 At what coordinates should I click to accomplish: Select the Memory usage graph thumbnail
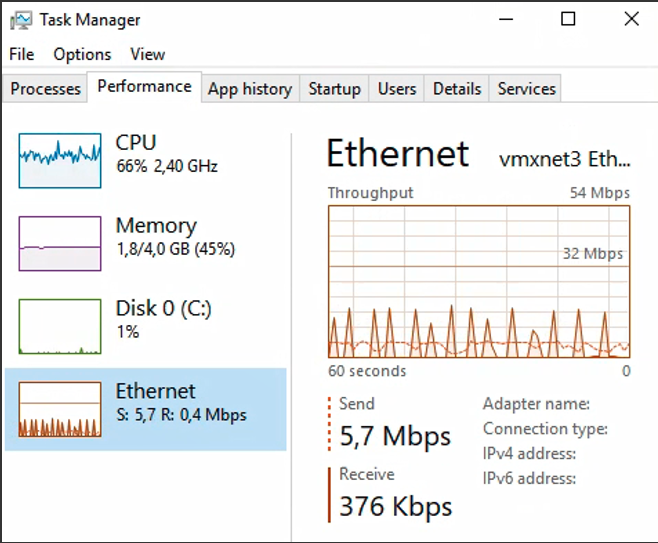pos(60,243)
